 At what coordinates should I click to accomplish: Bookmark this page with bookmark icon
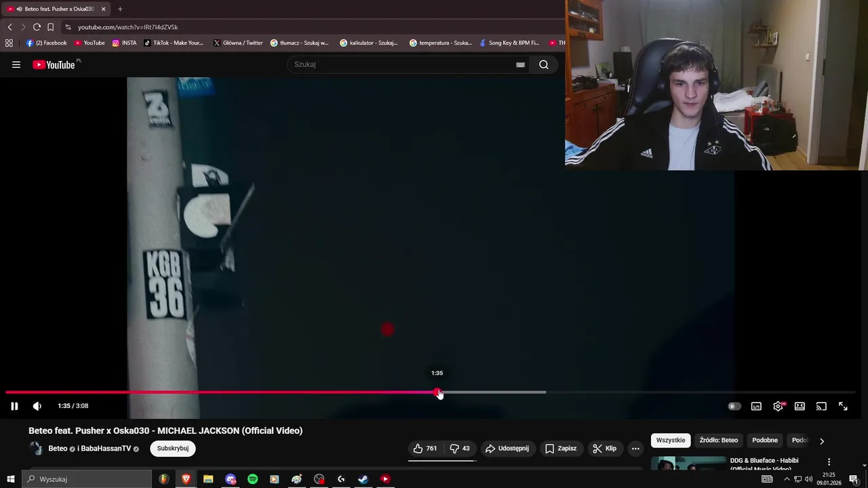[50, 27]
